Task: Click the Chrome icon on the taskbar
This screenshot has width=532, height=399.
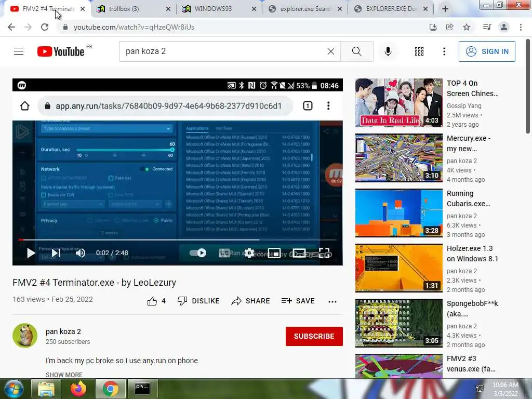Action: coord(111,389)
